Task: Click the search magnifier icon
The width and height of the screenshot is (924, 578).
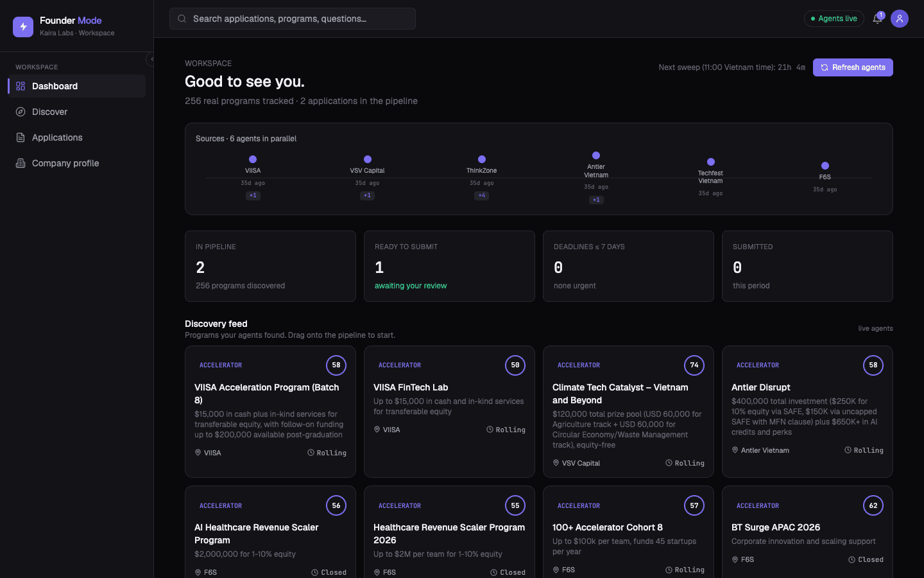Action: point(182,19)
